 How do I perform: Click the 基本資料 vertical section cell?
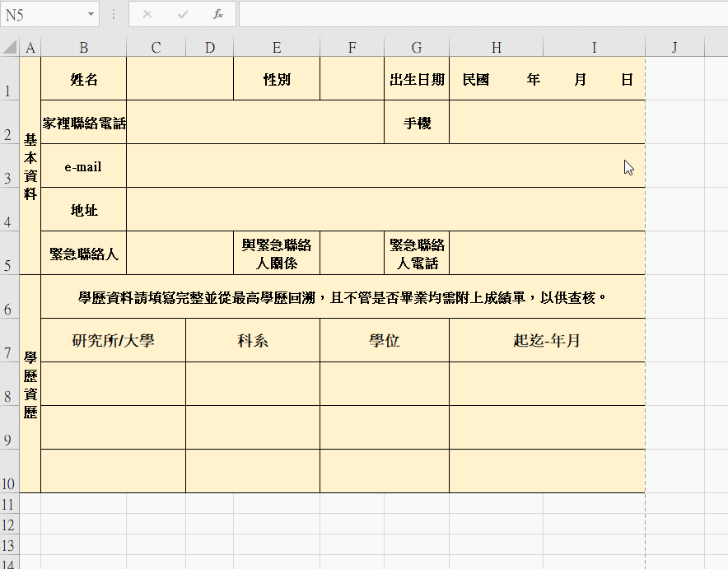click(30, 166)
